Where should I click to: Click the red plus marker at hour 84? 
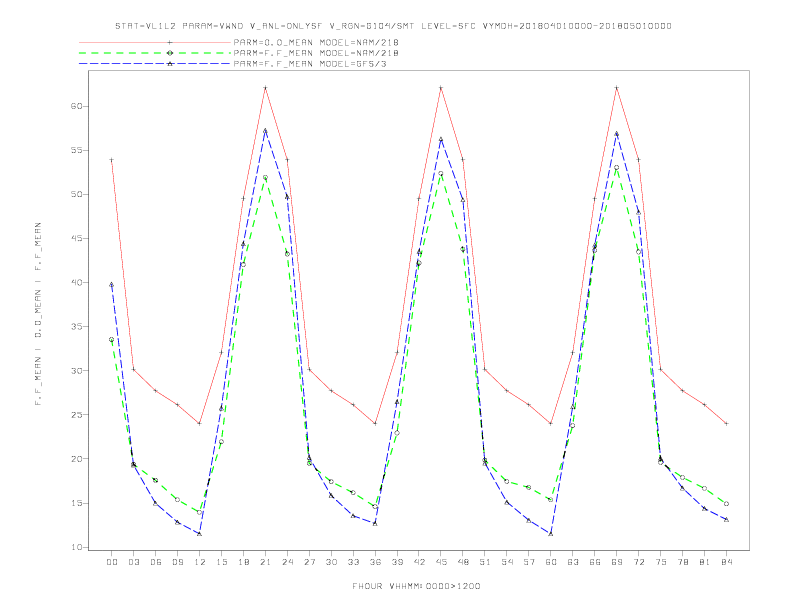click(726, 424)
